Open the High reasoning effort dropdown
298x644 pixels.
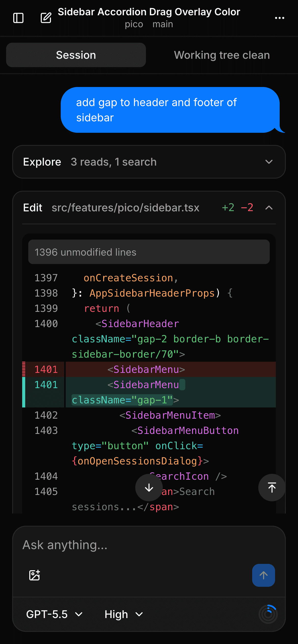[x=124, y=614]
